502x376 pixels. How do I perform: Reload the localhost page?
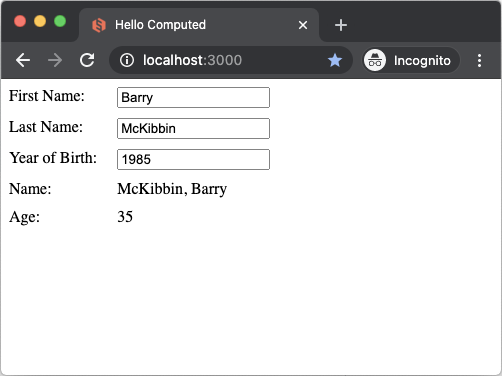87,60
